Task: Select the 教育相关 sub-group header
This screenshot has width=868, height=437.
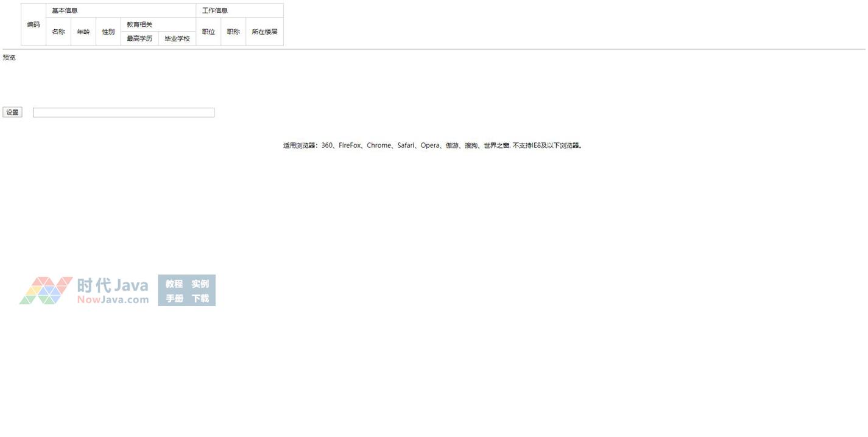Action: pos(139,24)
